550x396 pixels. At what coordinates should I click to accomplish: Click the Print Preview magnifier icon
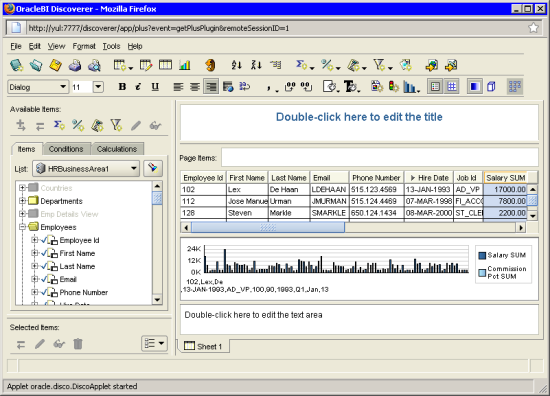point(94,65)
